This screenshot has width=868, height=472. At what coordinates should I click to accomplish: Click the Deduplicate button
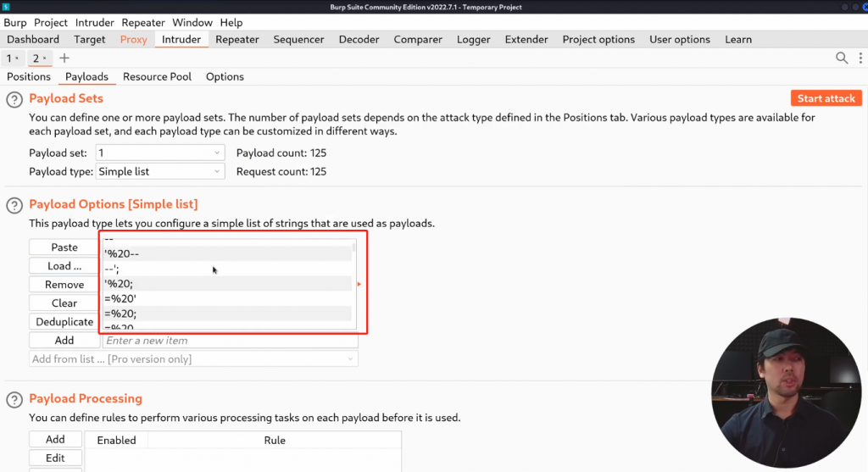click(64, 322)
